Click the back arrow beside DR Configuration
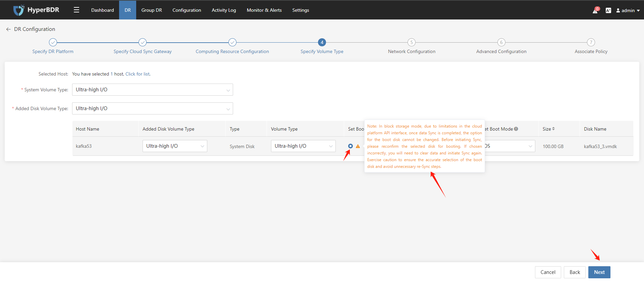 (x=8, y=30)
